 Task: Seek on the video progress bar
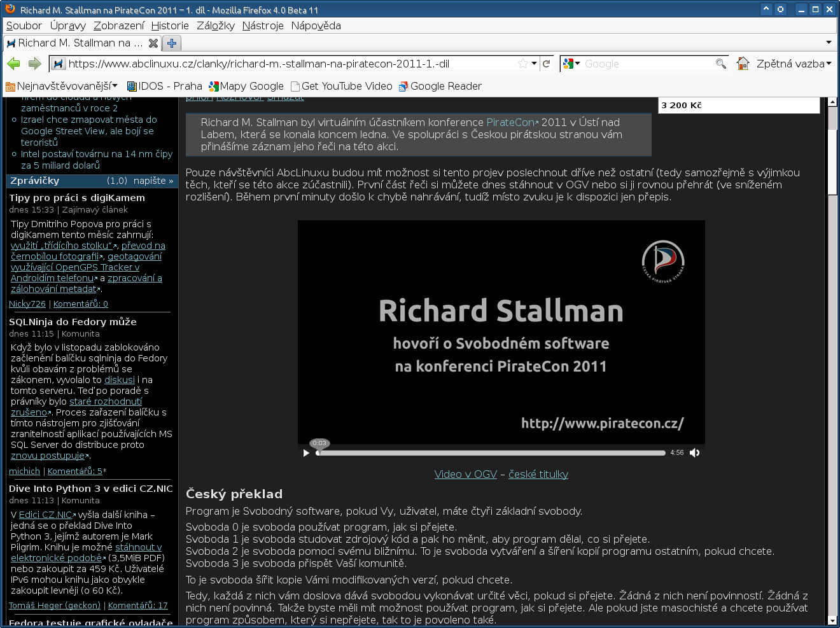click(491, 453)
